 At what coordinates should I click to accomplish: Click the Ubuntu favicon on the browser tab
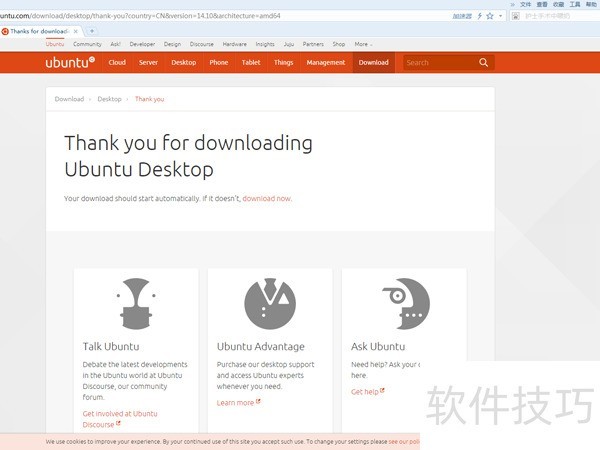point(5,31)
